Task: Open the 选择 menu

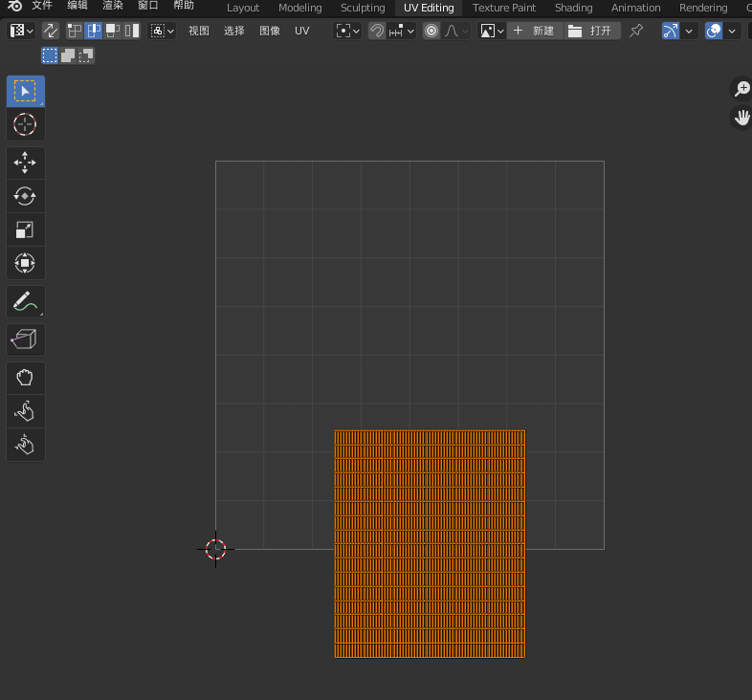Action: [x=234, y=32]
